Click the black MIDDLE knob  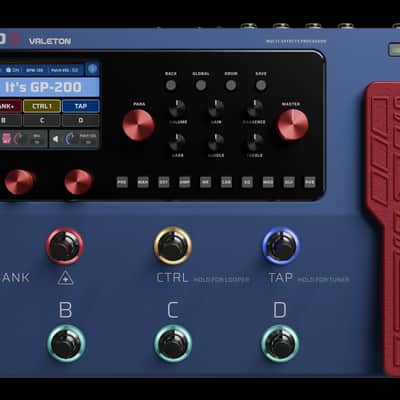click(x=216, y=142)
